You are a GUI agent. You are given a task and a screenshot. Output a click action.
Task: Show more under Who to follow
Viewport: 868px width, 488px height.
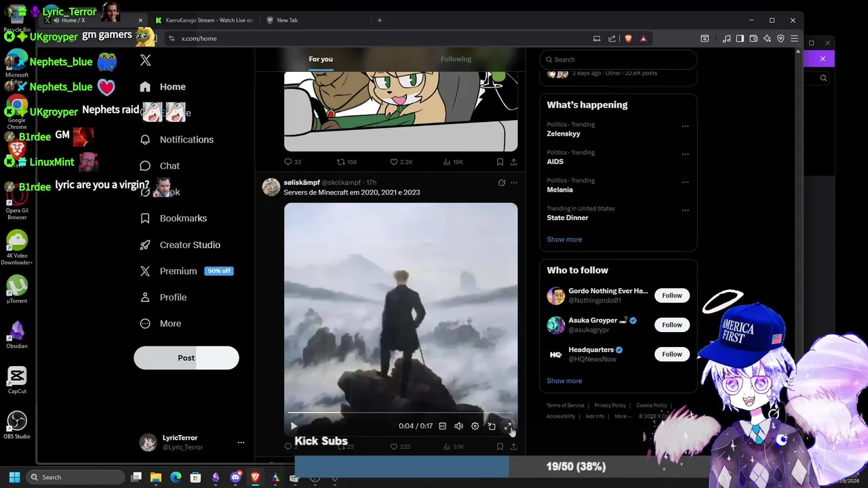click(564, 381)
